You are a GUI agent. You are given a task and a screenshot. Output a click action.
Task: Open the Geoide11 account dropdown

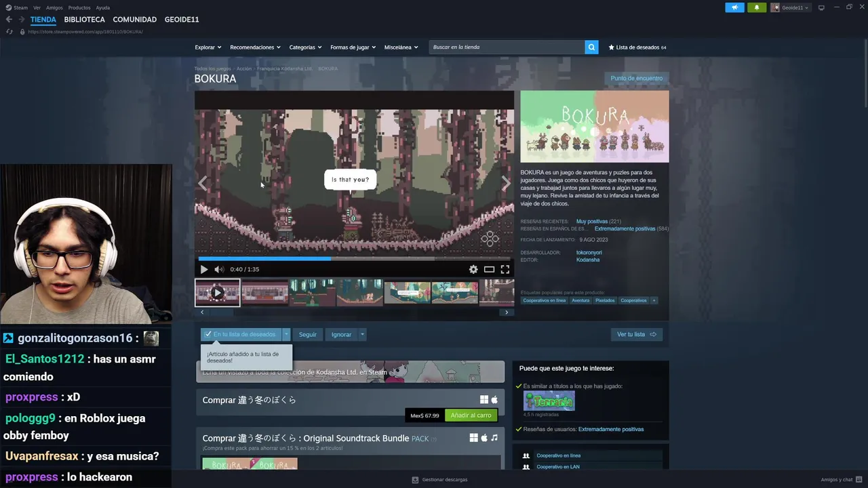(x=789, y=7)
